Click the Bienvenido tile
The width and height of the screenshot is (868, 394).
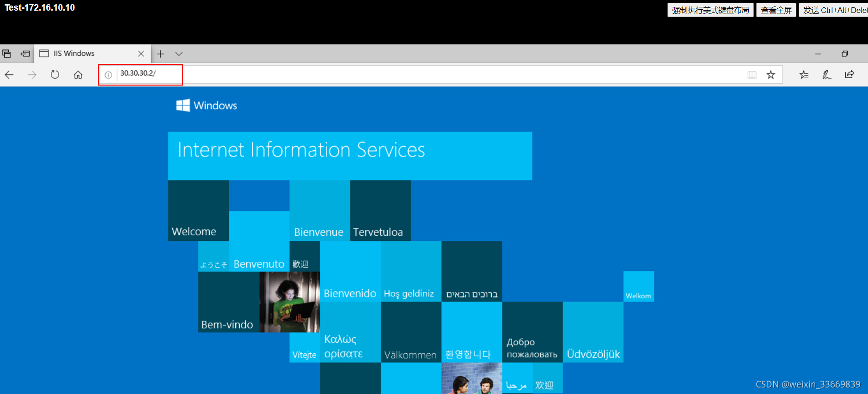pos(350,271)
